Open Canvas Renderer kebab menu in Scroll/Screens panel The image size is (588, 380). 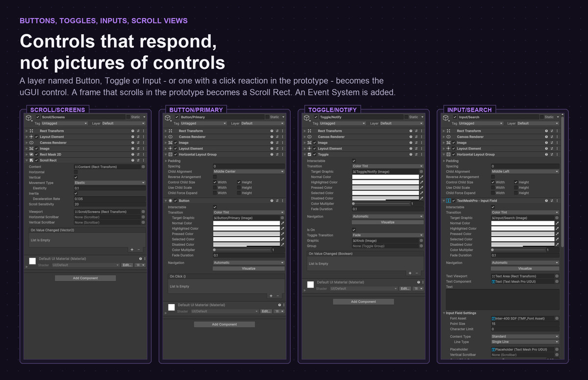coord(144,143)
